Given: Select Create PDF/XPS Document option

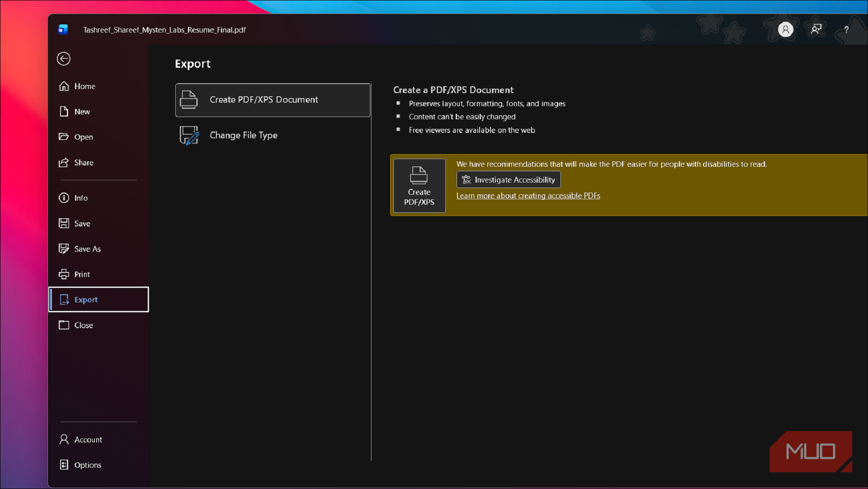Looking at the screenshot, I should point(273,100).
